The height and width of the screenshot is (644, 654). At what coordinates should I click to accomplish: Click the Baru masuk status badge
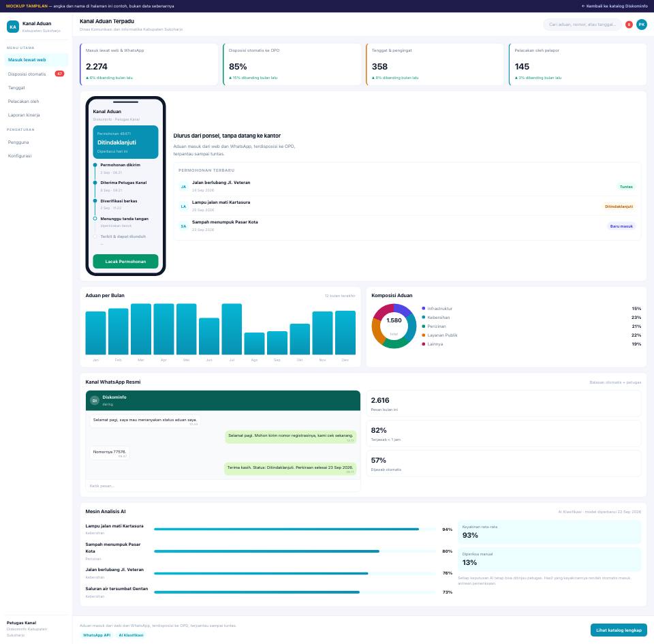click(621, 226)
